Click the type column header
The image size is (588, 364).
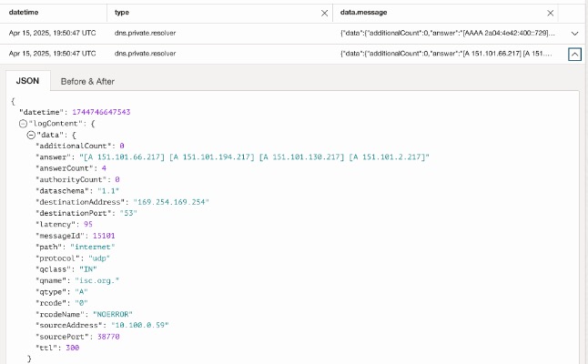(122, 13)
